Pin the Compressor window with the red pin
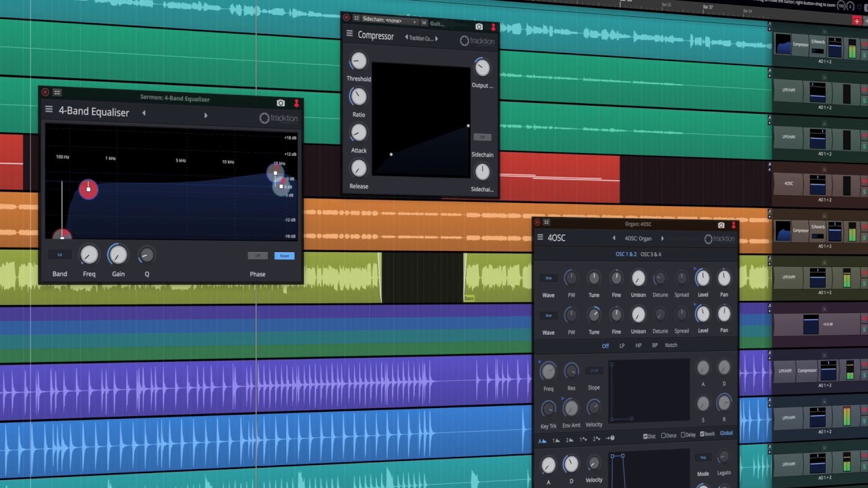 [x=493, y=27]
